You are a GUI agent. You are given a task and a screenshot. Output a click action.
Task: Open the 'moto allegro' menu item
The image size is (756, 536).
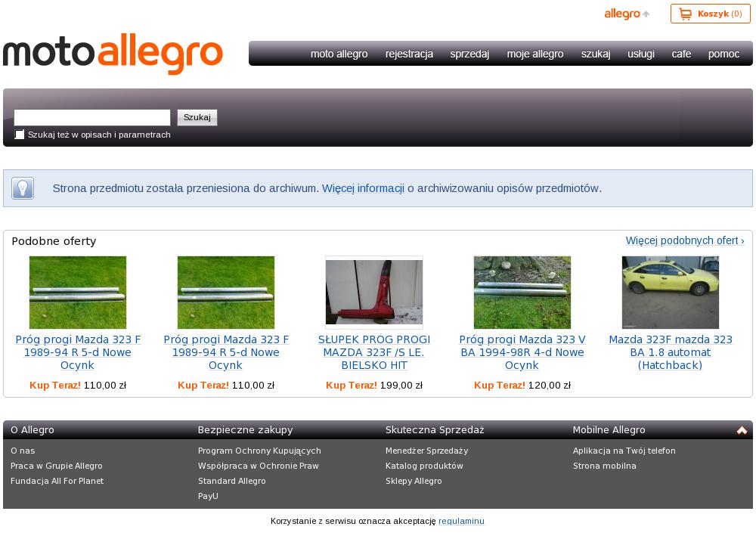click(339, 54)
